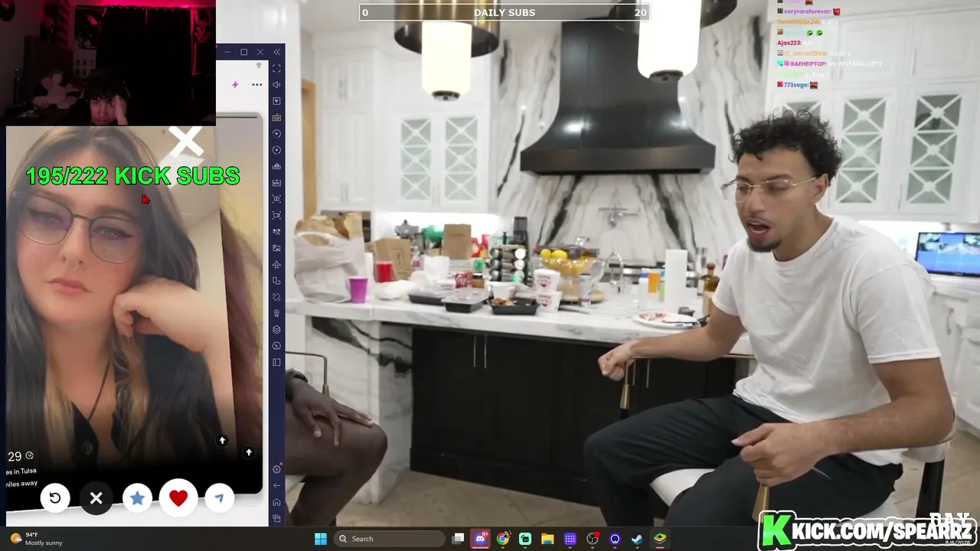The width and height of the screenshot is (980, 551).
Task: Click the blue paper plane send button
Action: pyautogui.click(x=219, y=498)
